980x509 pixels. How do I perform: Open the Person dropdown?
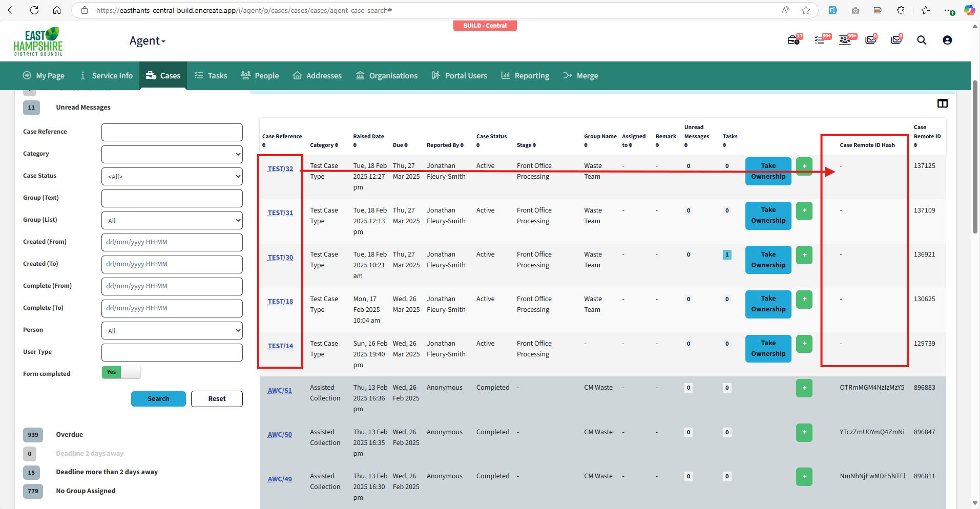[172, 330]
